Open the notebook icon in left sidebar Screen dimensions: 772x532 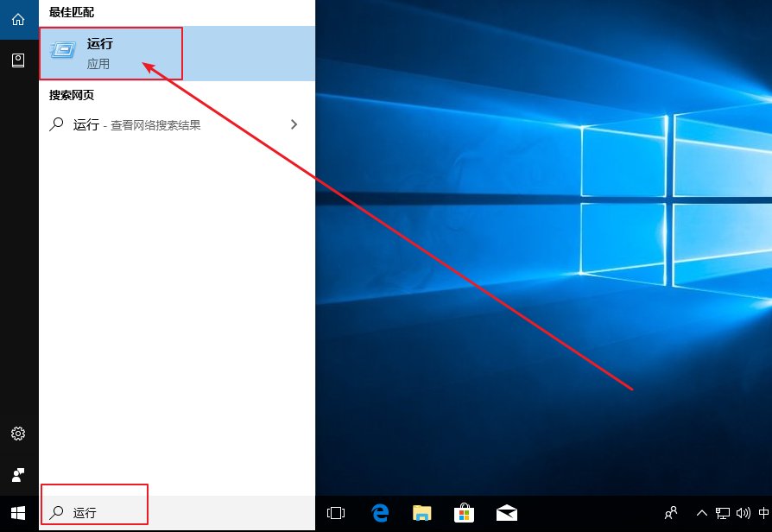tap(18, 60)
